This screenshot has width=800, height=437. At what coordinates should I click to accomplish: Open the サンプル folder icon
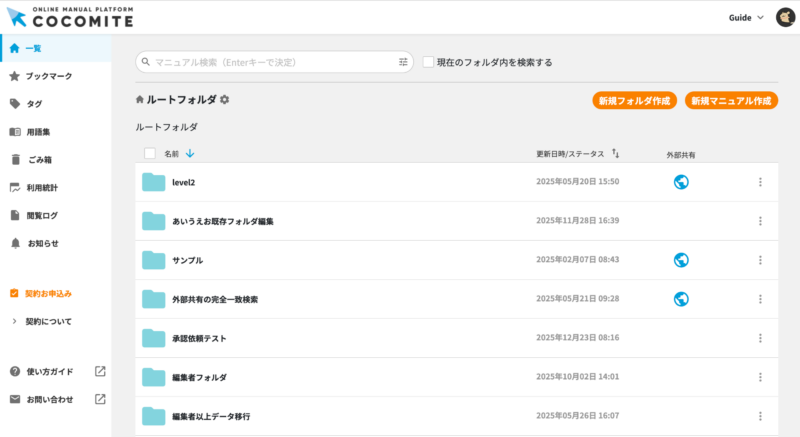pyautogui.click(x=154, y=260)
